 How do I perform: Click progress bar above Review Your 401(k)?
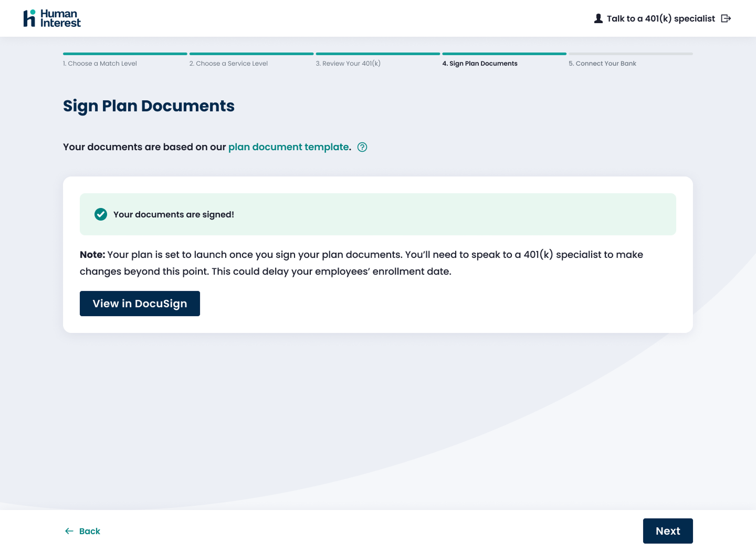coord(378,54)
